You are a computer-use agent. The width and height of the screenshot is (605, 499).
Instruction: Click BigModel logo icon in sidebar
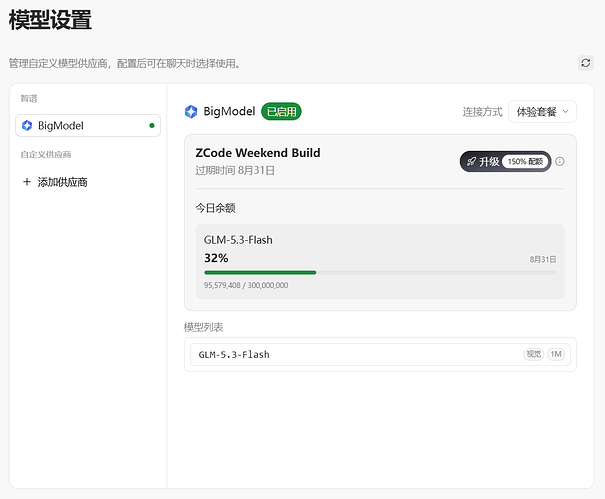[27, 125]
